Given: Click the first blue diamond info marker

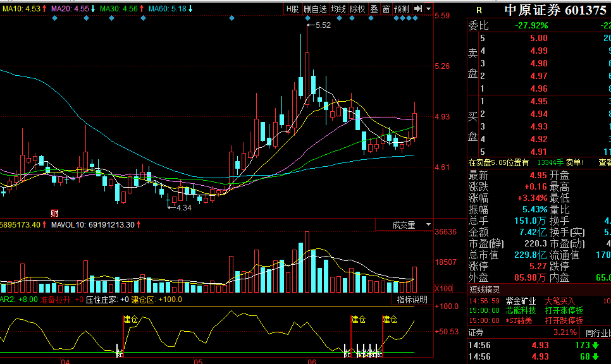Looking at the screenshot, I should (54, 18).
